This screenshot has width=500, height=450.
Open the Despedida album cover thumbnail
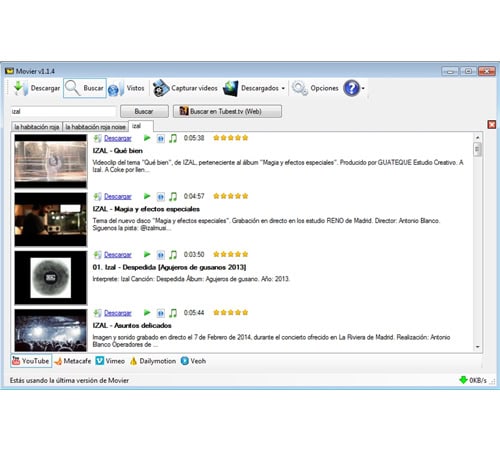[x=51, y=278]
